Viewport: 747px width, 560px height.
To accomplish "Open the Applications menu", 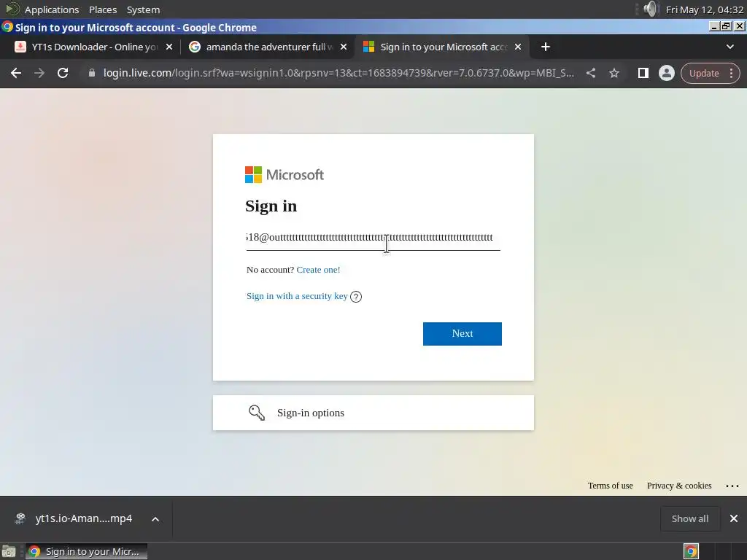I will [52, 9].
